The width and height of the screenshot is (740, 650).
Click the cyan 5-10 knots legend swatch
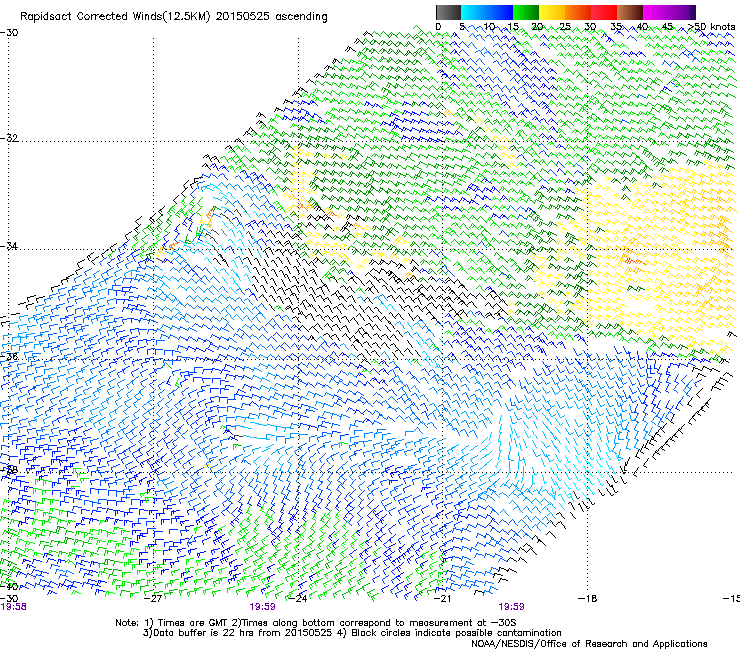[474, 12]
